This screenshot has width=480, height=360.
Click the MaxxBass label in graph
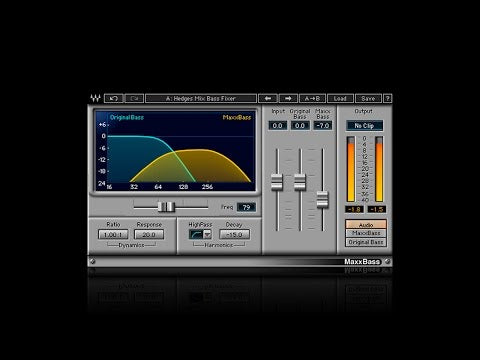point(237,117)
